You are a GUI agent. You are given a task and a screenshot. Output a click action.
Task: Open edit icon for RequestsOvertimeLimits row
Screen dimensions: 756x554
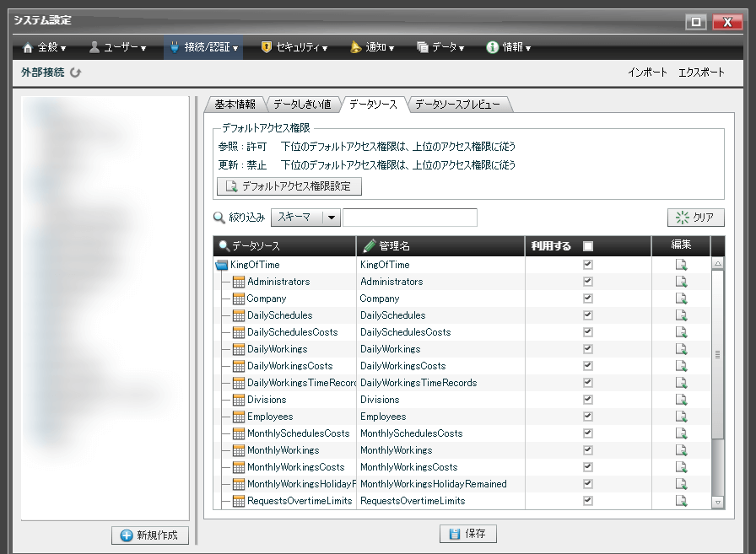[681, 501]
